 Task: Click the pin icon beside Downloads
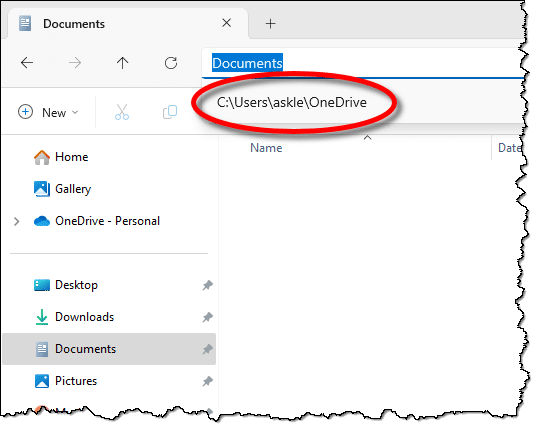pyautogui.click(x=207, y=317)
